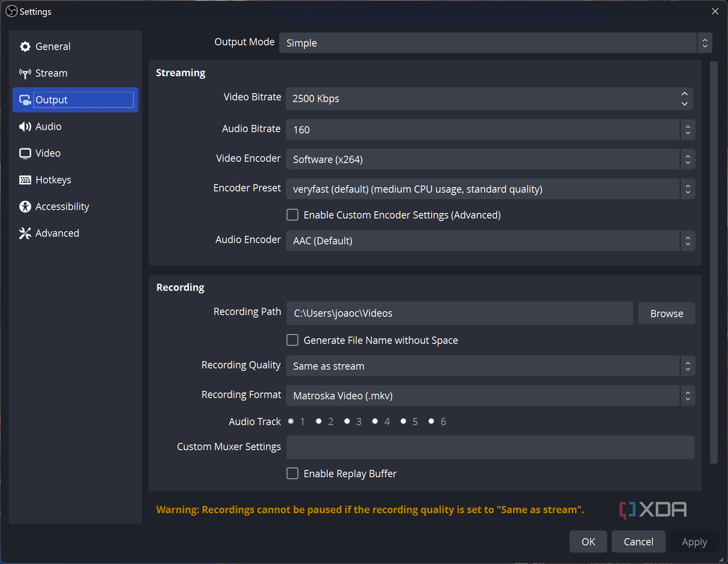Click the OBS logo in title bar
Viewport: 728px width, 564px height.
pos(11,11)
